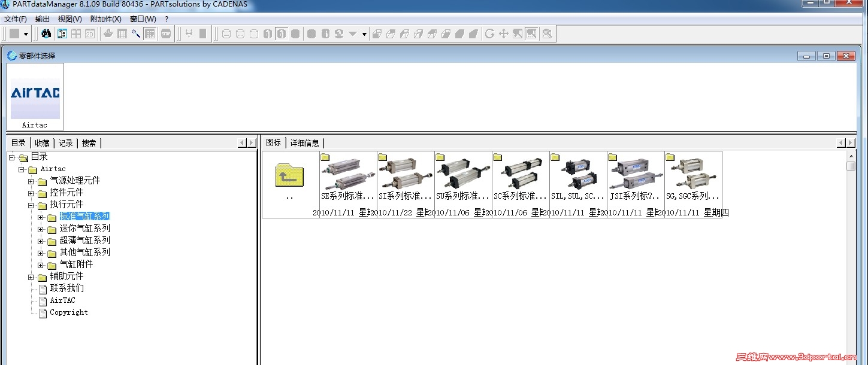The height and width of the screenshot is (365, 868).
Task: Switch to the 收藏 tab
Action: [x=42, y=142]
